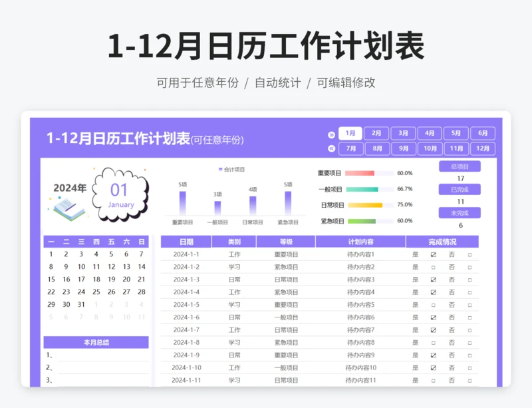Select the 5月 tab
532x408 pixels.
456,133
